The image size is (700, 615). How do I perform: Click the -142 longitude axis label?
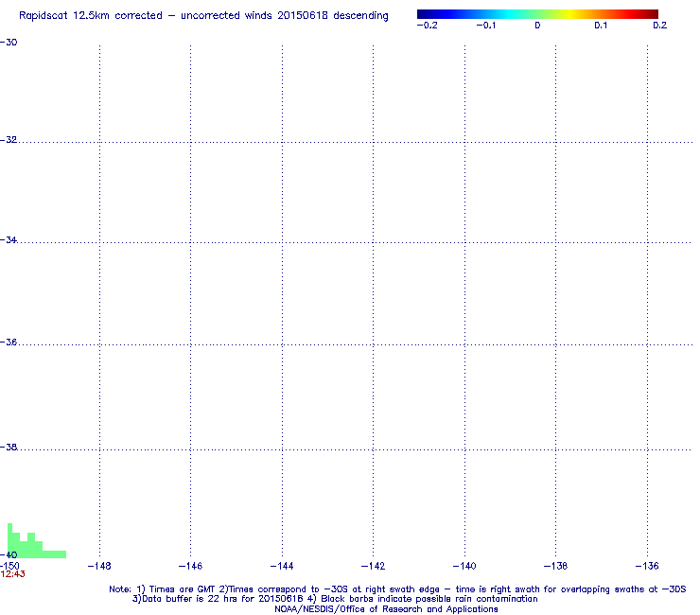(x=373, y=567)
